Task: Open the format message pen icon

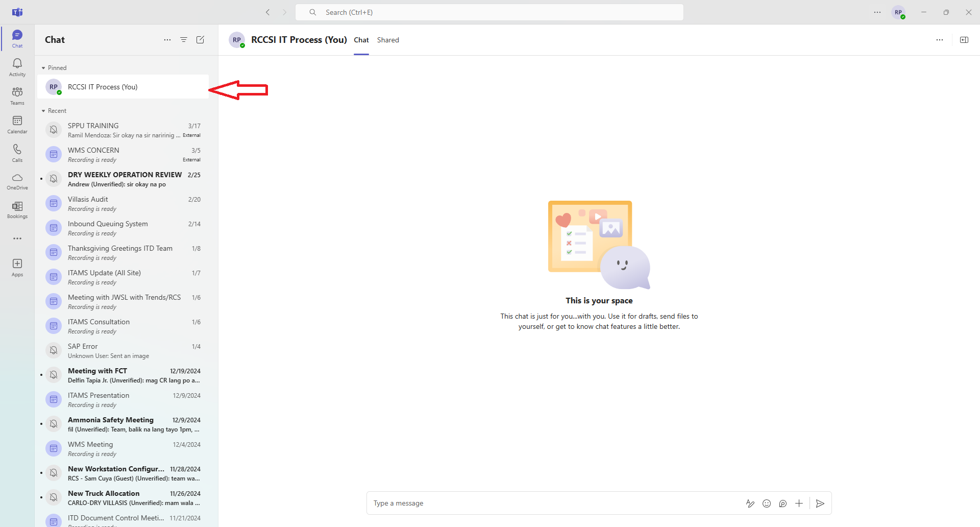Action: point(750,504)
